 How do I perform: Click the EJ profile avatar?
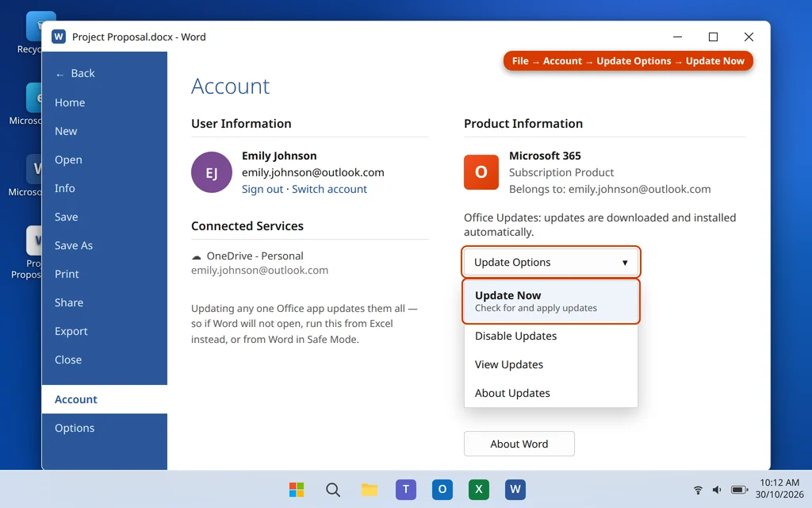(x=211, y=172)
